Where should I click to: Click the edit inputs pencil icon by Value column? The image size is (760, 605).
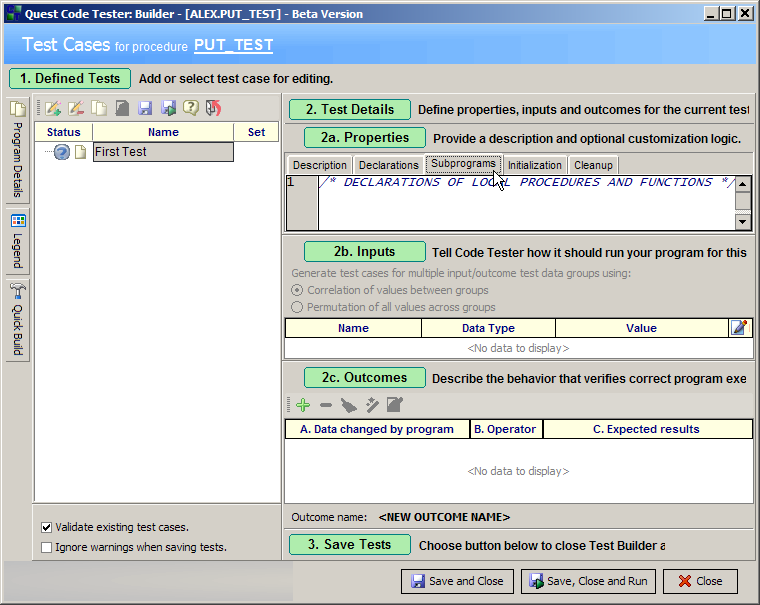click(740, 328)
